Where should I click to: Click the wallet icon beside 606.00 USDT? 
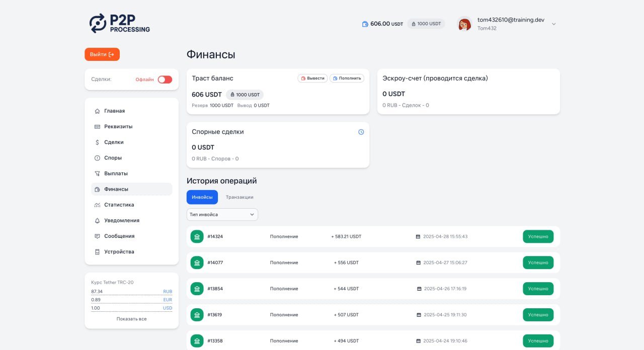365,24
